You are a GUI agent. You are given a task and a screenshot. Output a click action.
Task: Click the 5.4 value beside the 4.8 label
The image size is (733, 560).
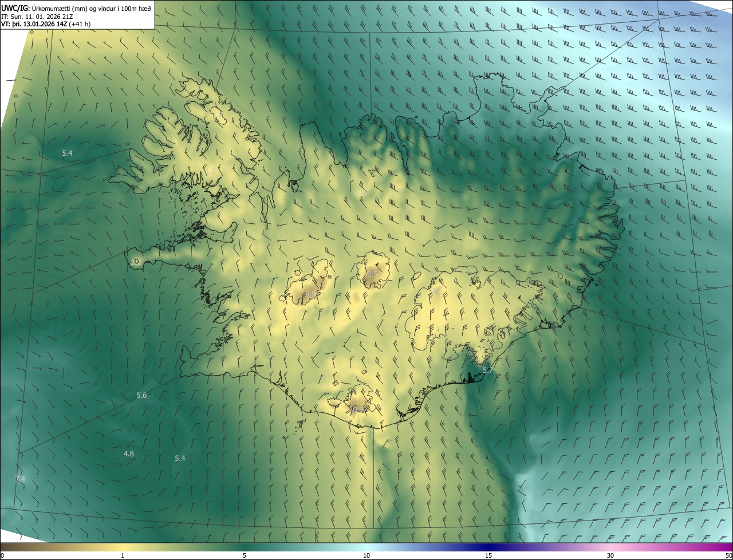pyautogui.click(x=180, y=459)
